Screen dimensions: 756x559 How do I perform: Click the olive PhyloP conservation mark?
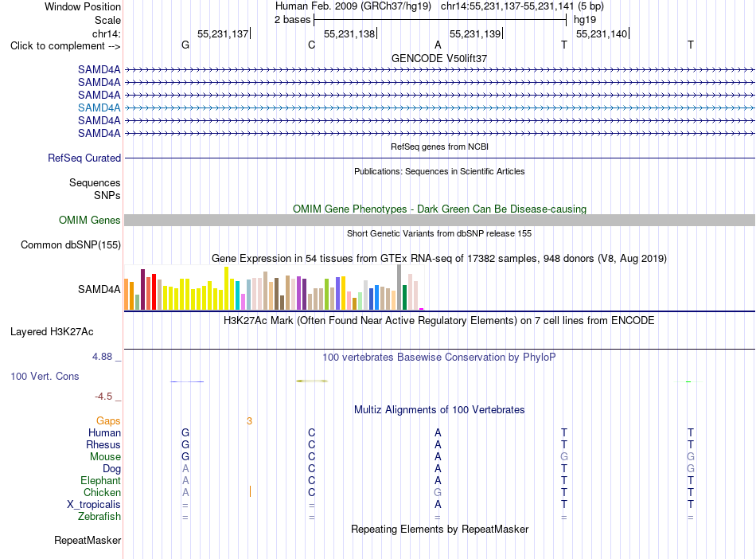(311, 381)
